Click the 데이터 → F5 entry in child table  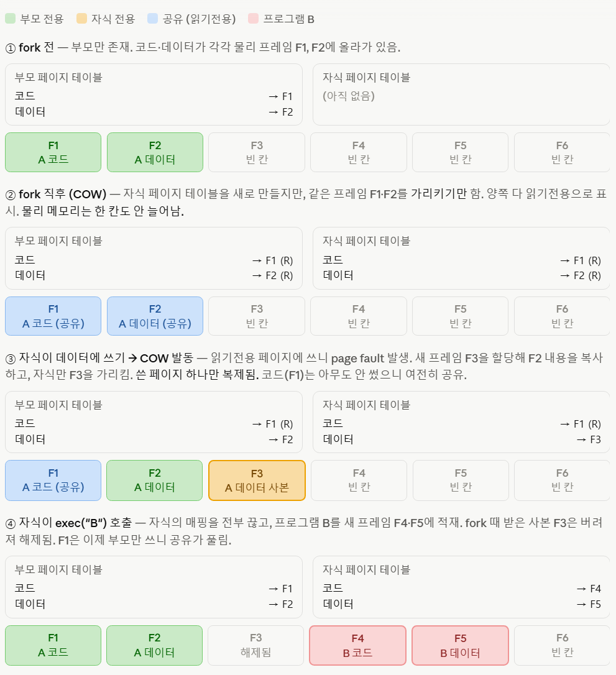tap(461, 604)
